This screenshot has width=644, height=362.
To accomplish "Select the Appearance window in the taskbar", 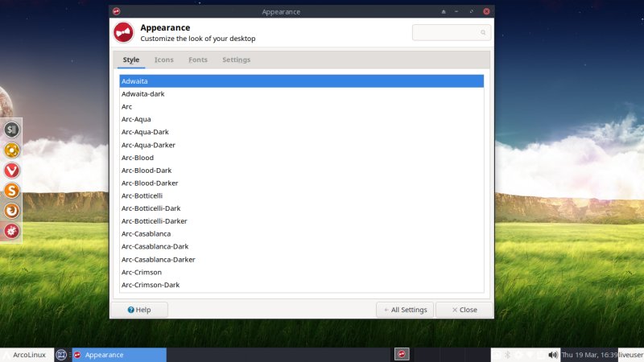I will pyautogui.click(x=119, y=355).
